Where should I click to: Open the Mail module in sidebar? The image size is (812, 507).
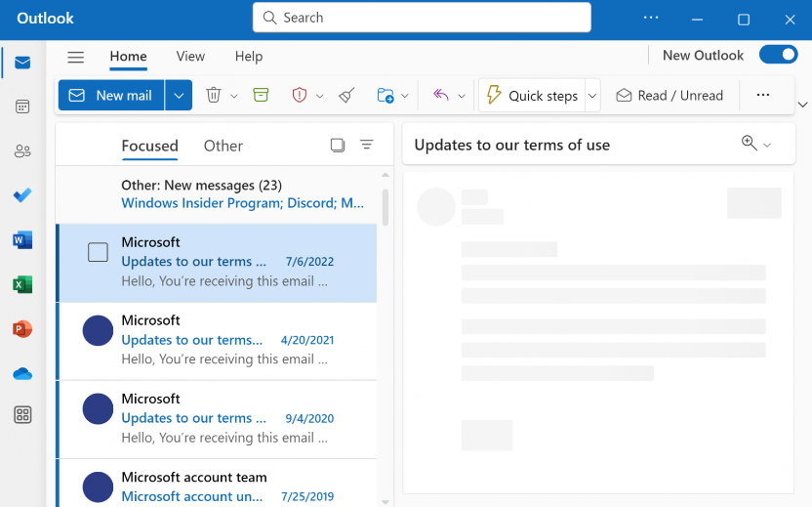click(x=22, y=63)
